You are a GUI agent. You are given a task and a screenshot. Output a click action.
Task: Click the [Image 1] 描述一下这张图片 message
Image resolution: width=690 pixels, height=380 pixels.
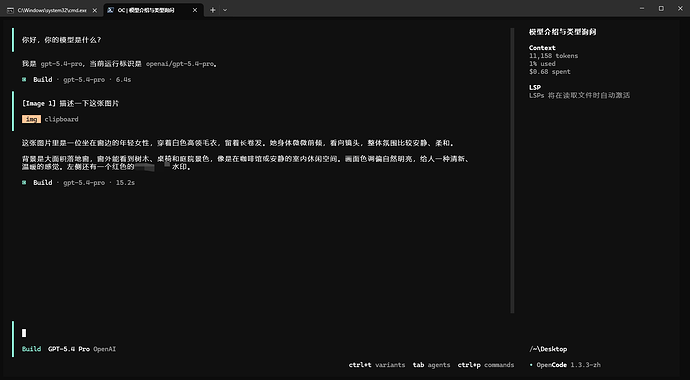(70, 104)
